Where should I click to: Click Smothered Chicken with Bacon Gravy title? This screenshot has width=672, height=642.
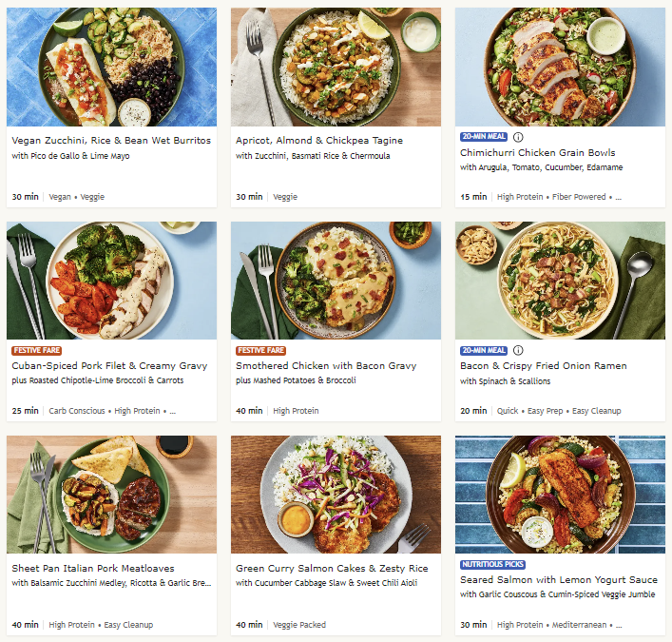[x=326, y=366]
